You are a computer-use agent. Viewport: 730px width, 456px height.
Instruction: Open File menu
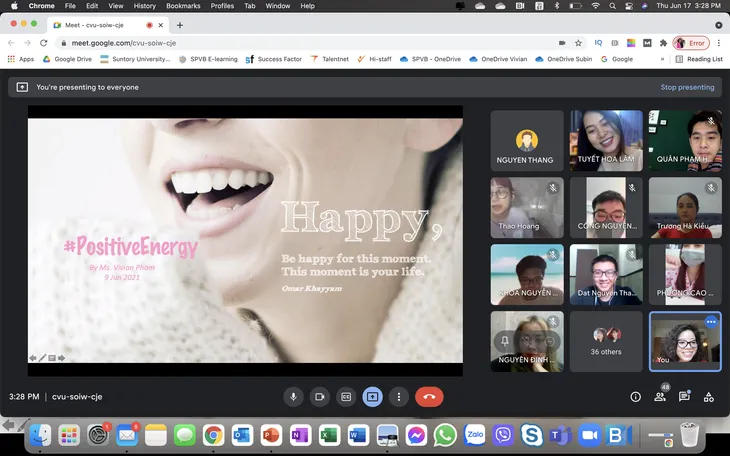click(70, 6)
